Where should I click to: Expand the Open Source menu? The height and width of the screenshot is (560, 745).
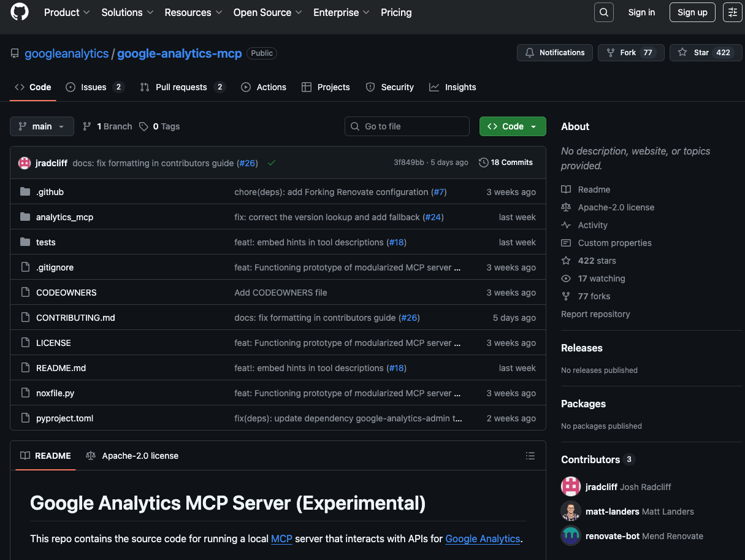pyautogui.click(x=267, y=12)
